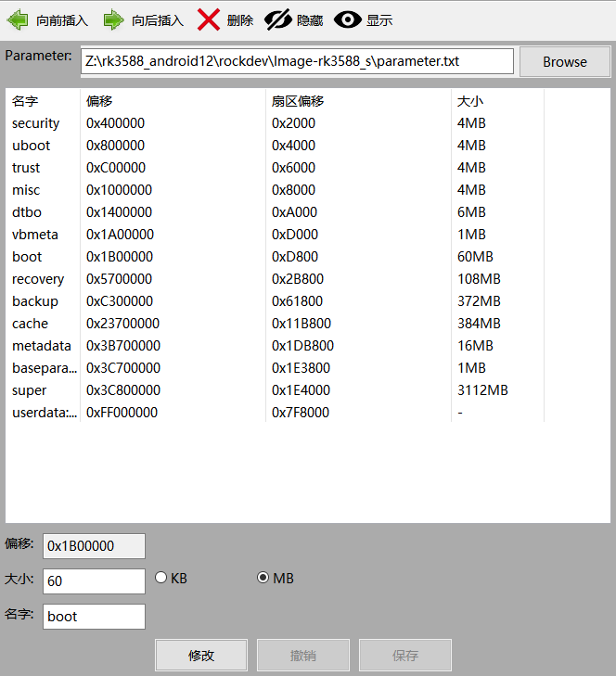Select the recovery partition row

pyautogui.click(x=275, y=279)
